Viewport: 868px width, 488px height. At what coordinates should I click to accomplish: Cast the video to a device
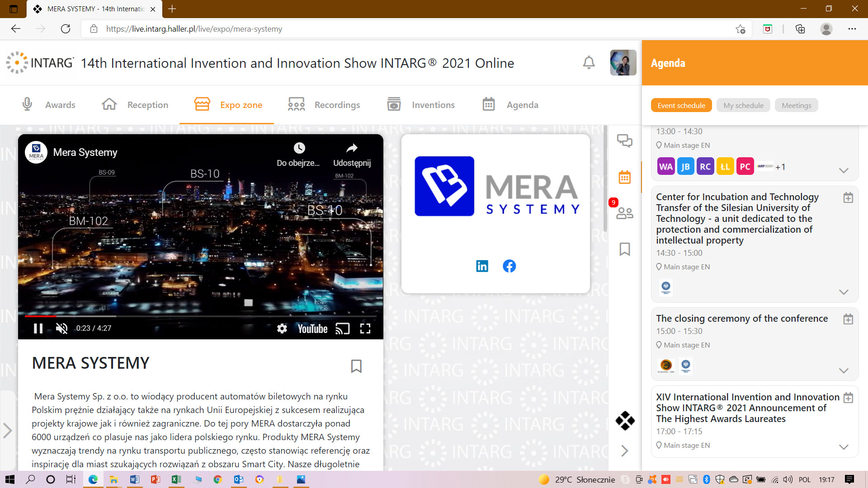click(343, 328)
